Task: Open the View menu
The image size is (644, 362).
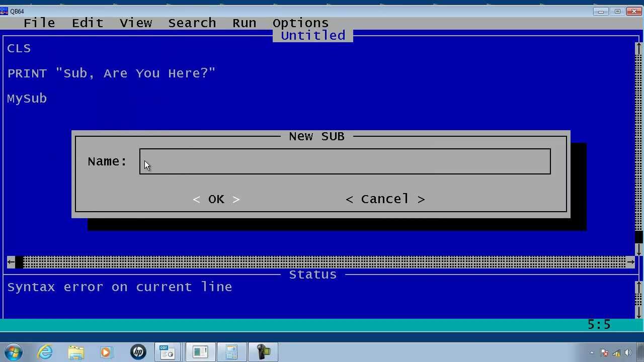Action: pos(136,23)
